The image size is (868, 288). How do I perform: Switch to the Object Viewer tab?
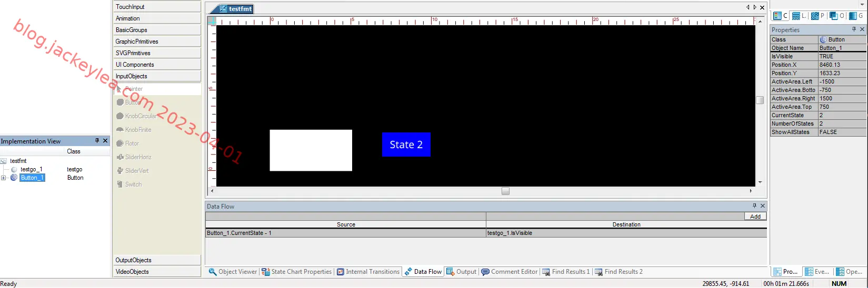233,272
